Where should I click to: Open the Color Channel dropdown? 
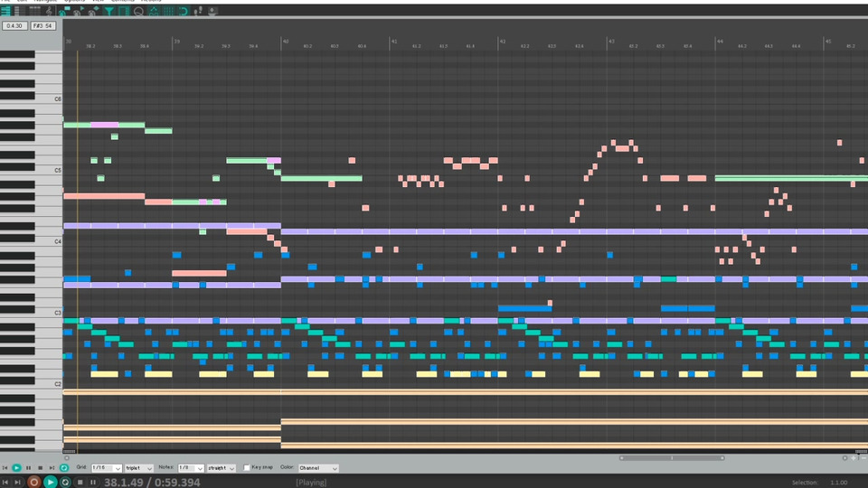click(x=318, y=468)
